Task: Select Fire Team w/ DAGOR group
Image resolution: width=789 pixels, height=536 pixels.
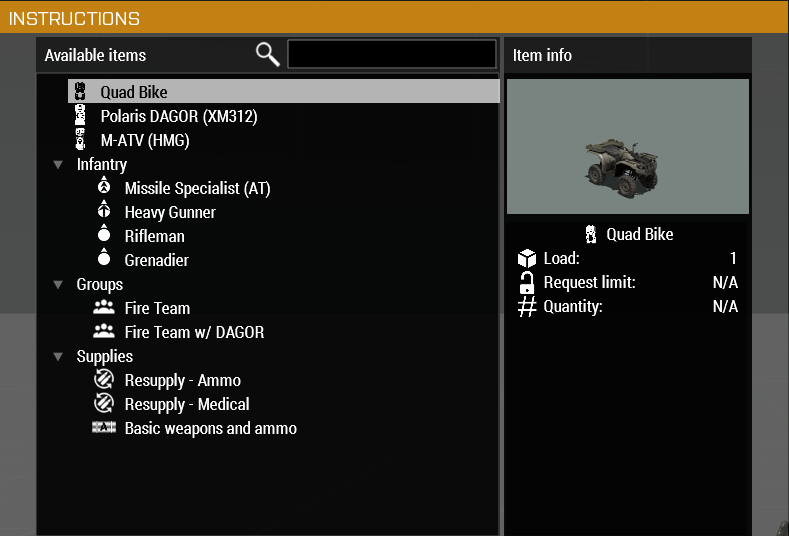Action: (194, 332)
